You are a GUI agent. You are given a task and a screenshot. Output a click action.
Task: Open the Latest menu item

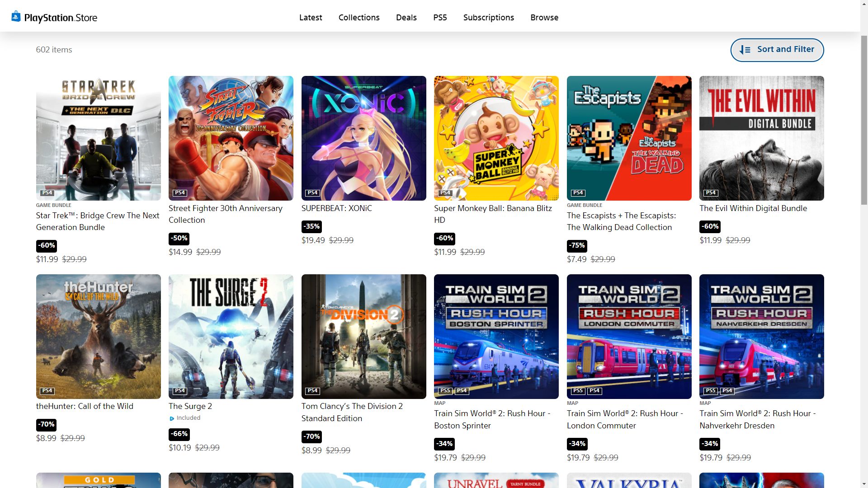(311, 18)
